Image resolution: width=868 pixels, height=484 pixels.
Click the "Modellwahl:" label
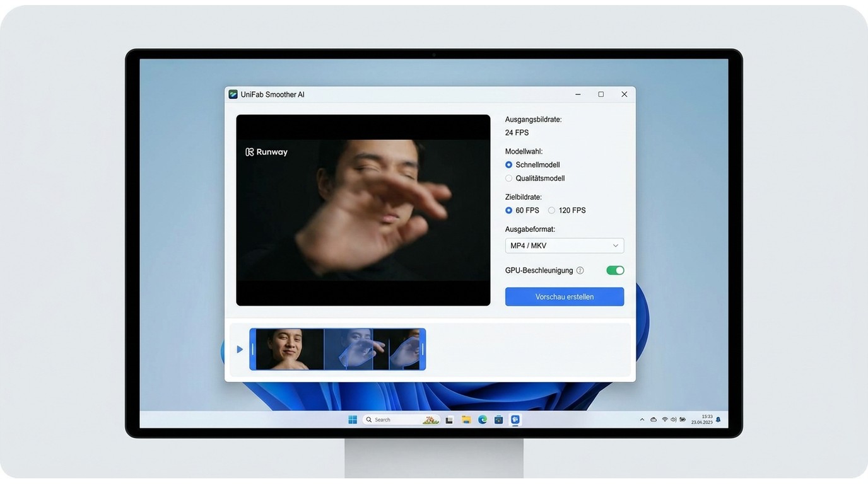pyautogui.click(x=524, y=151)
